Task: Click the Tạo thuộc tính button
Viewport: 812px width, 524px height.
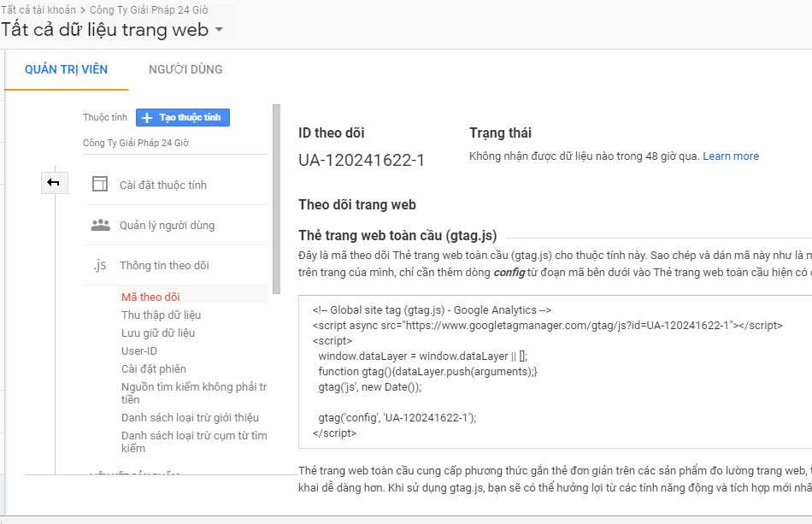Action: tap(183, 118)
